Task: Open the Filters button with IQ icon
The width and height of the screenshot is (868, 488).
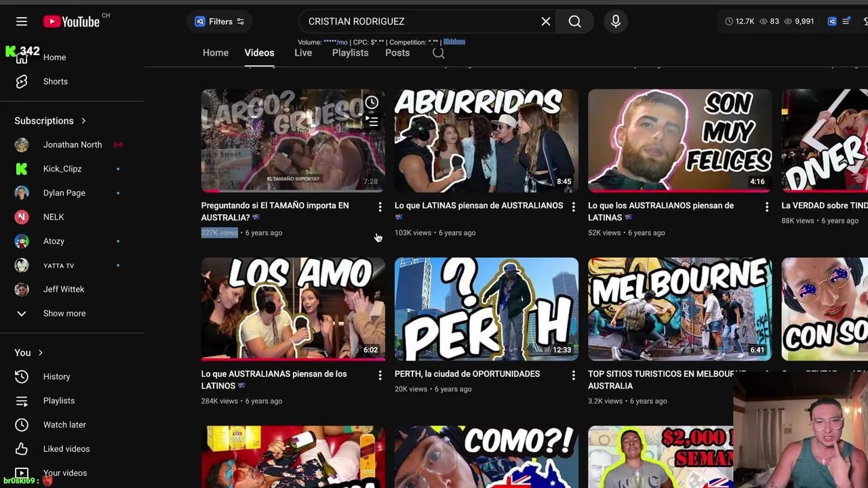Action: 220,22
